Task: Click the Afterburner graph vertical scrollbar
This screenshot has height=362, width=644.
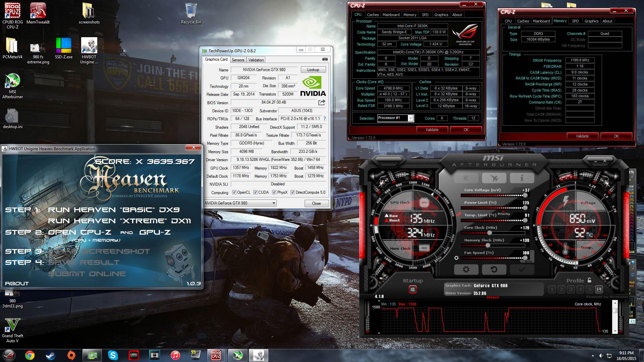Action: tap(615, 317)
